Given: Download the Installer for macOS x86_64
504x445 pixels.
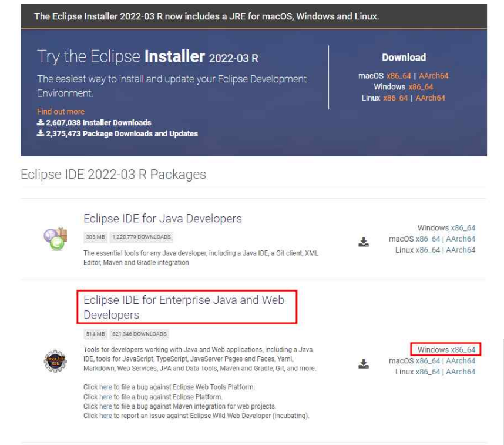Looking at the screenshot, I should pos(399,76).
